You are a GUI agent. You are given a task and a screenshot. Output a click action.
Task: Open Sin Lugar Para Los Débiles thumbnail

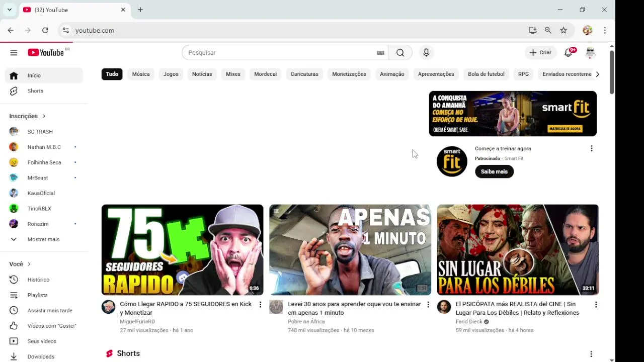[x=518, y=250]
